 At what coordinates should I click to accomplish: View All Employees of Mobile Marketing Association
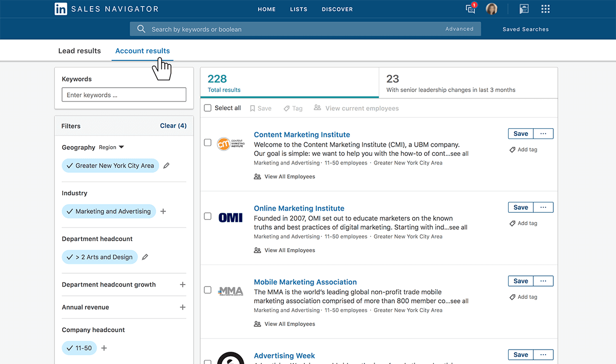click(x=284, y=324)
